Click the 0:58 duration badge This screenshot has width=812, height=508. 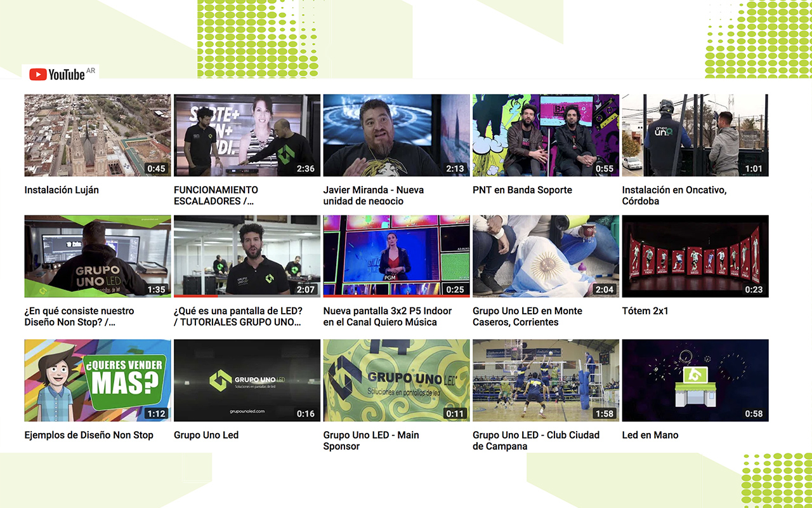(754, 413)
